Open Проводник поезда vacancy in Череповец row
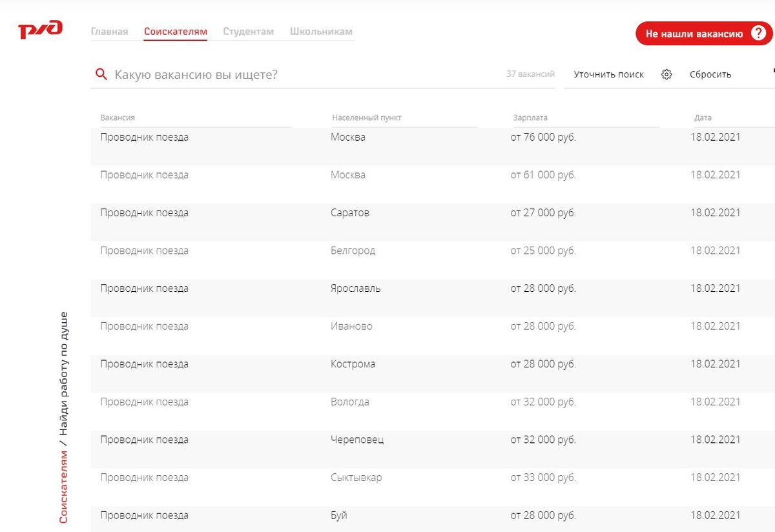This screenshot has height=532, width=775. pyautogui.click(x=144, y=440)
